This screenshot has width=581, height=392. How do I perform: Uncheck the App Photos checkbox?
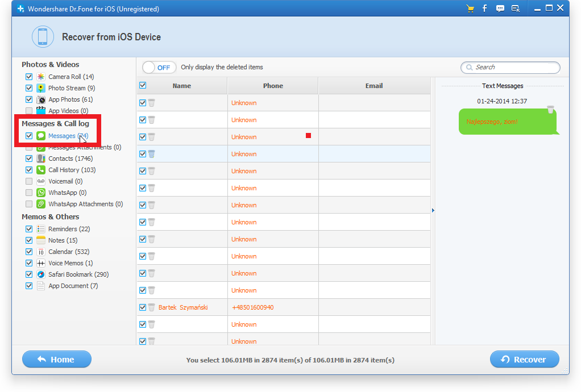tap(29, 99)
